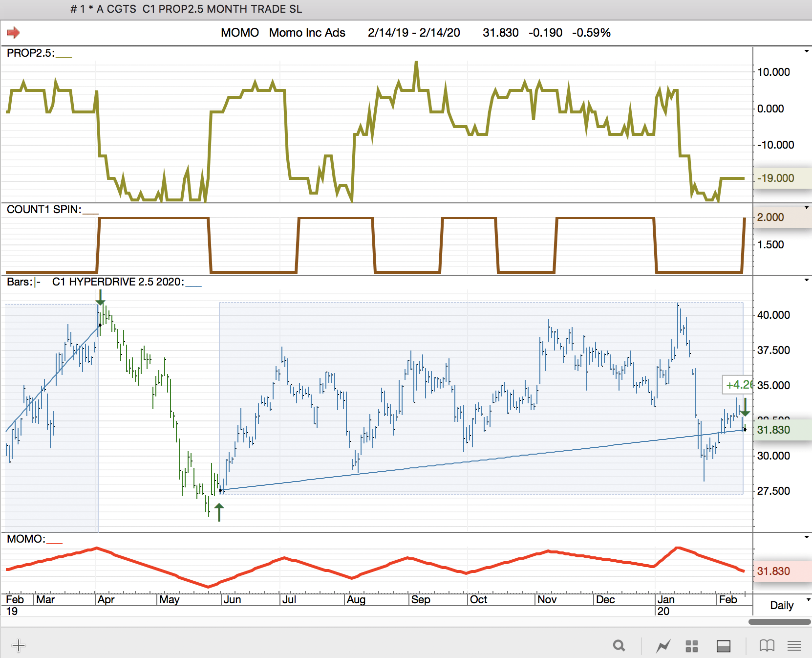Click the 40.000 price axis label
This screenshot has height=658, width=812.
click(773, 315)
